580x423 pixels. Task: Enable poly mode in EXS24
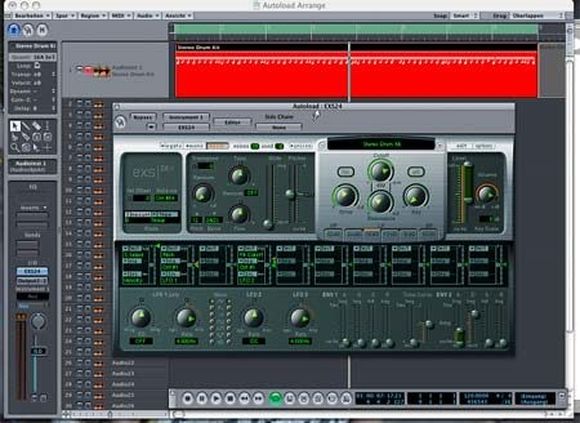tap(217, 146)
